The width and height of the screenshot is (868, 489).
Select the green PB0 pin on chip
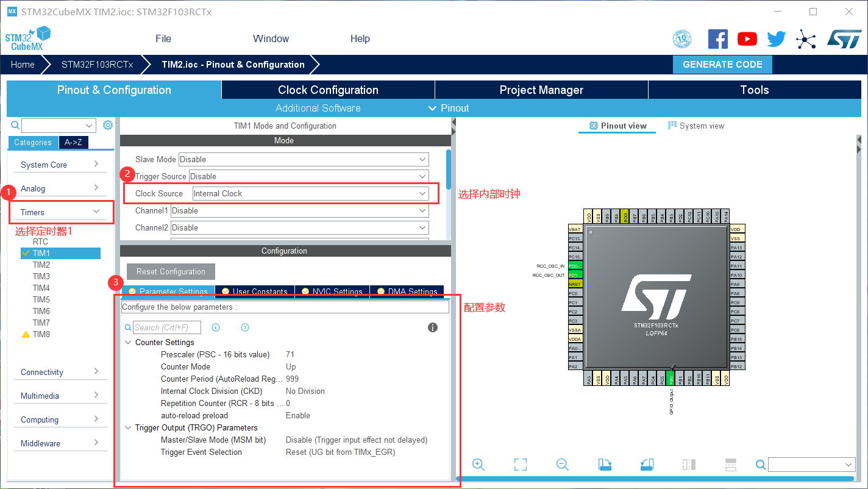(x=671, y=379)
